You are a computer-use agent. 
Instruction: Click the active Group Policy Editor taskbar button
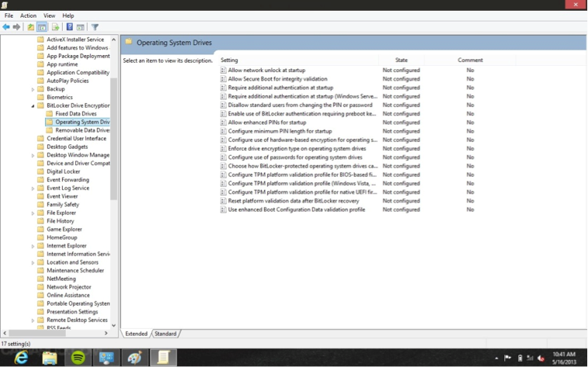163,358
